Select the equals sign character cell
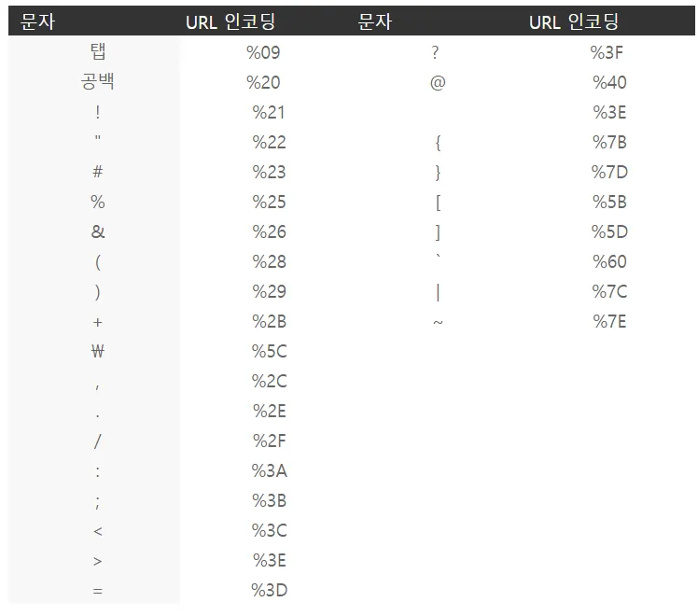The image size is (698, 616). (97, 591)
